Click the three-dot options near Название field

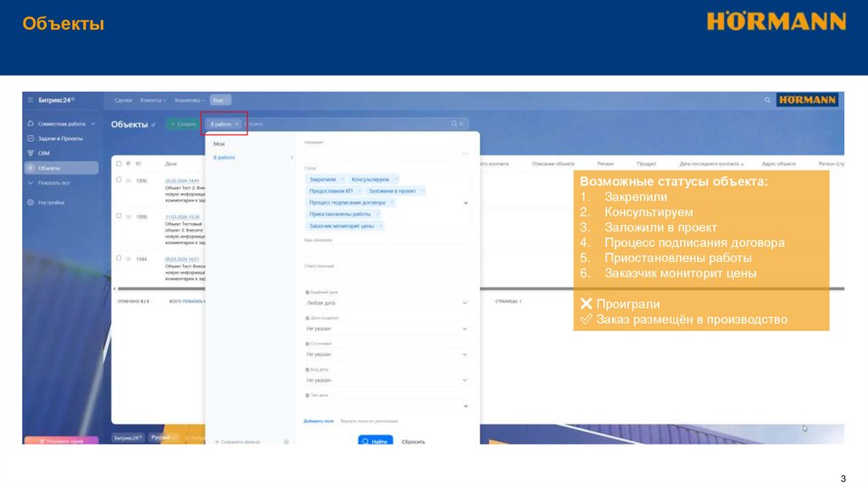(465, 154)
